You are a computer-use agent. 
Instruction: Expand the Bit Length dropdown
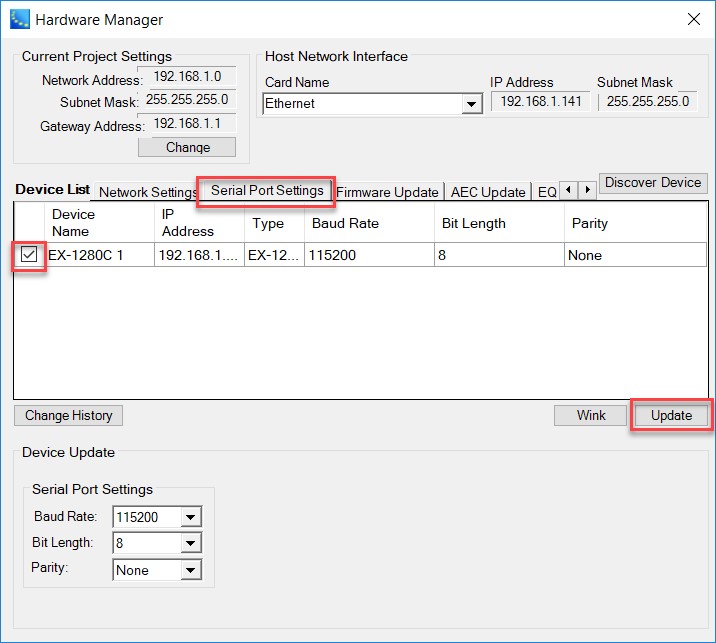click(191, 543)
